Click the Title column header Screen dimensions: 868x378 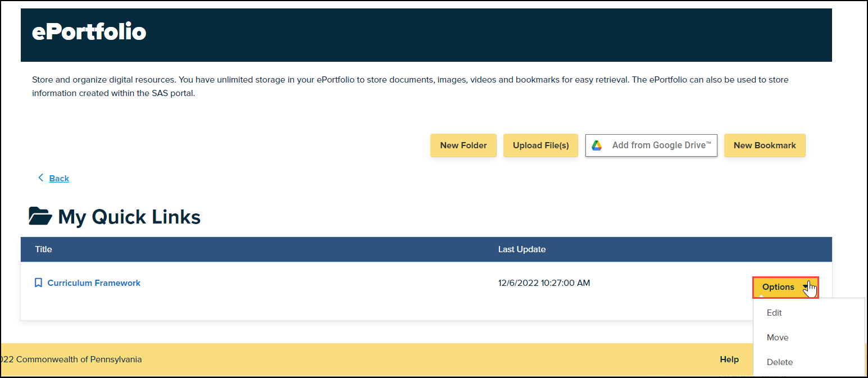point(43,249)
